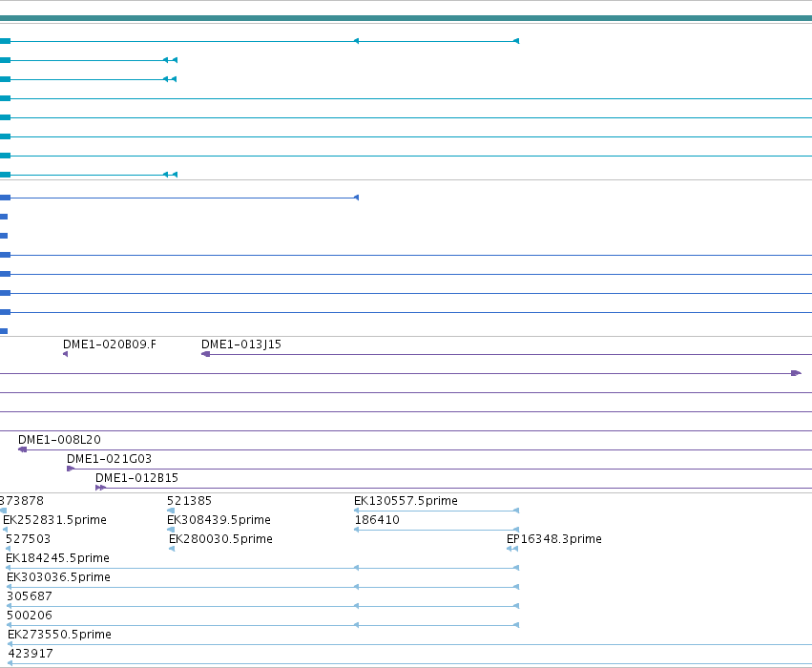Select the 521385 EST label
Viewport: 812px width, 668px height.
pos(189,501)
